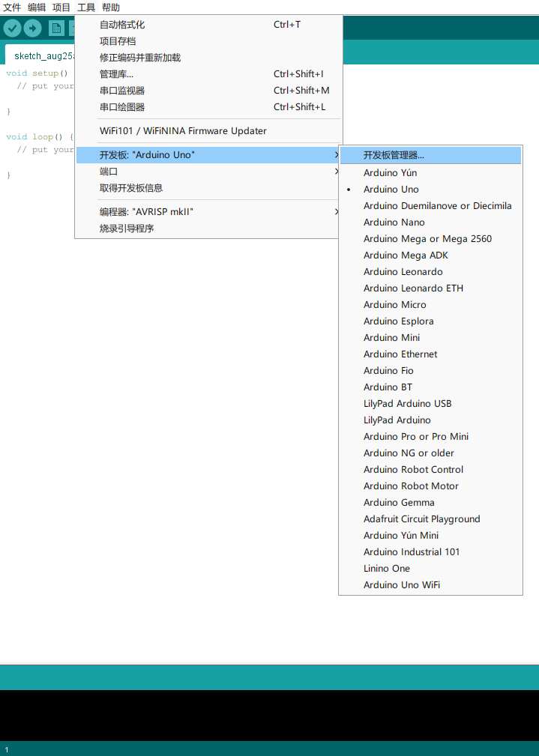Select Arduino Duemilanove or Diecimila
Viewport: 539px width, 756px height.
tap(430, 205)
